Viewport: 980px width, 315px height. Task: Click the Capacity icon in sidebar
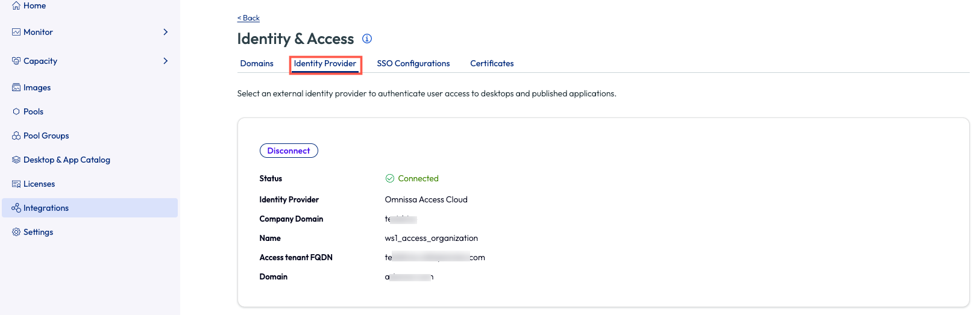(x=16, y=61)
